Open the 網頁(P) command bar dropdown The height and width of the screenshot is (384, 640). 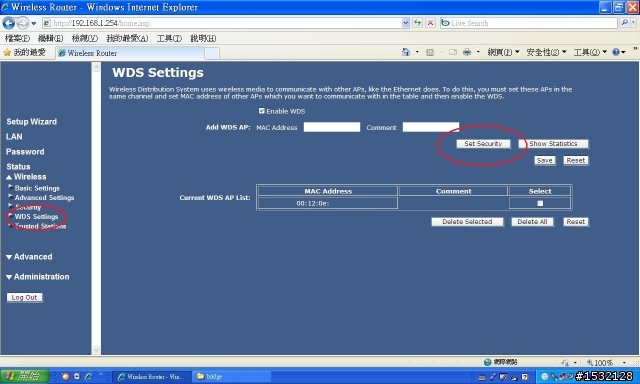tap(503, 52)
